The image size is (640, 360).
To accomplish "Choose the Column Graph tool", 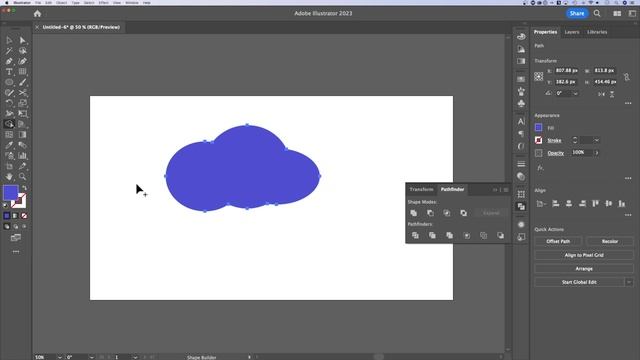I will pos(22,156).
